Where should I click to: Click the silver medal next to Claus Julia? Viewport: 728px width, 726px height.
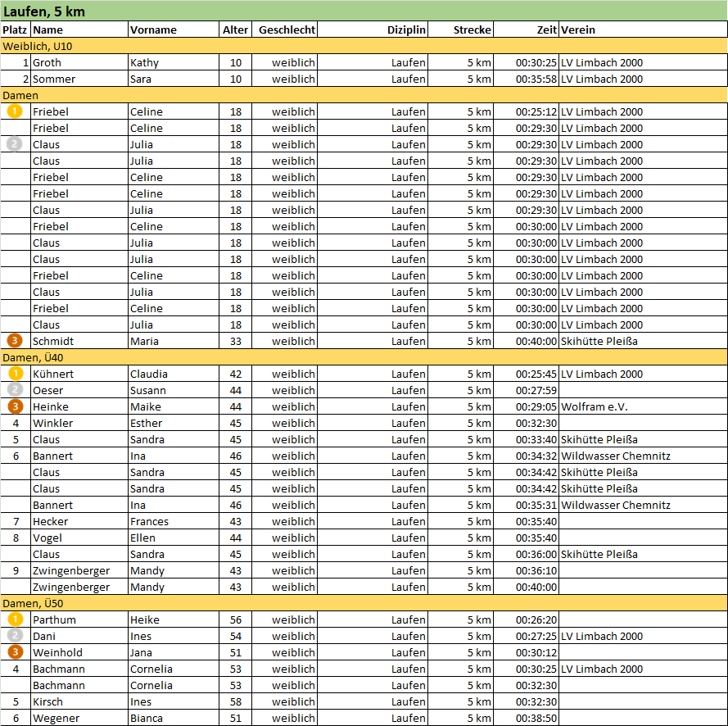(14, 144)
